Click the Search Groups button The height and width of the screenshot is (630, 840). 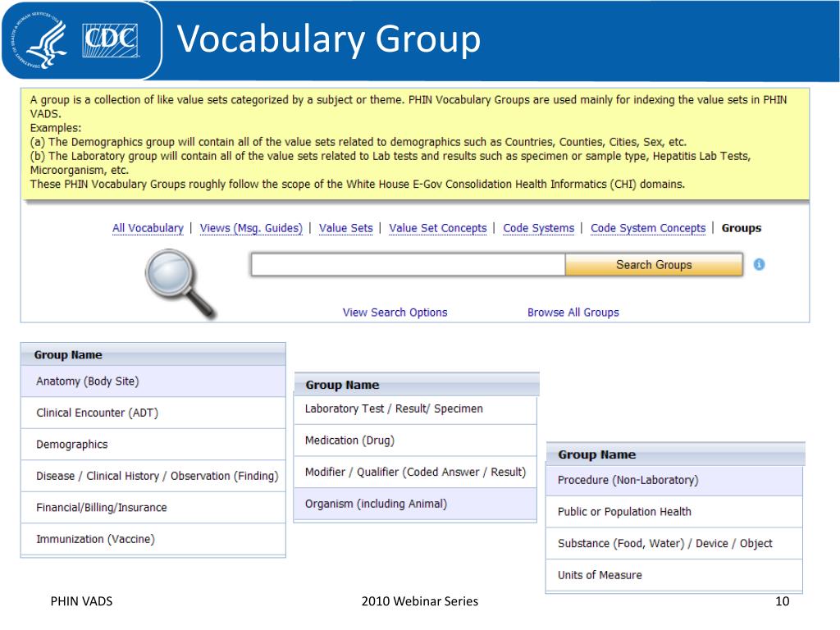click(x=654, y=265)
